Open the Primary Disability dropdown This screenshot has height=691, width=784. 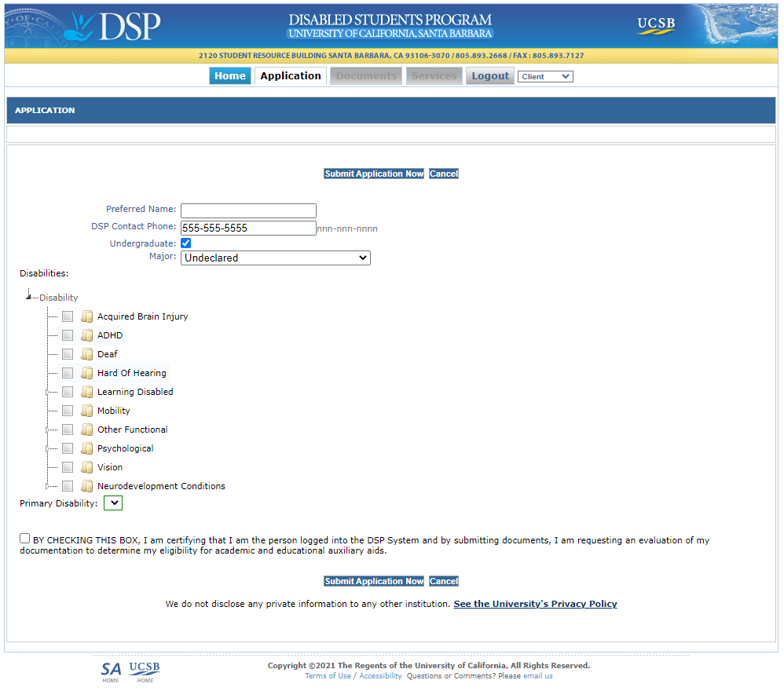pyautogui.click(x=113, y=503)
